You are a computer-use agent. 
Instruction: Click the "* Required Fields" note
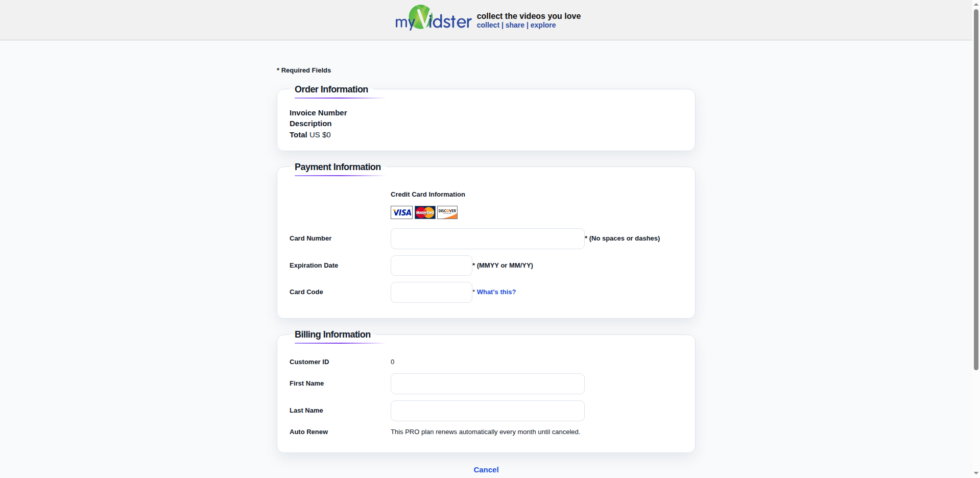(304, 70)
